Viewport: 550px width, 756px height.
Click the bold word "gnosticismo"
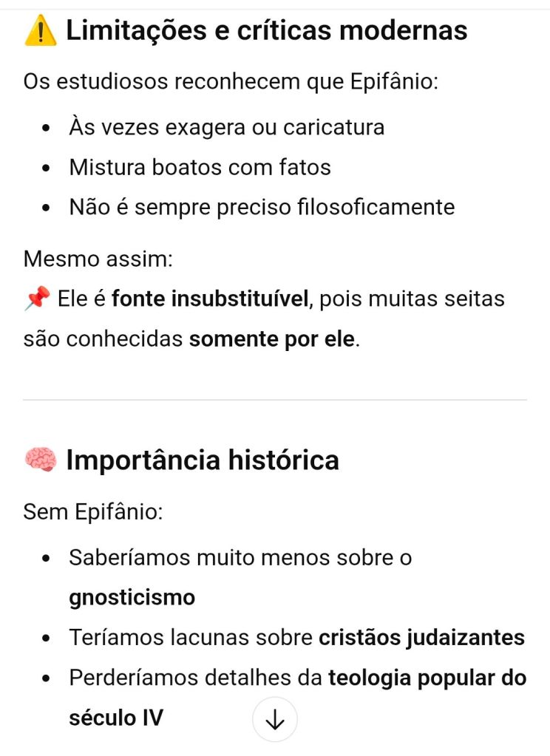pyautogui.click(x=132, y=597)
